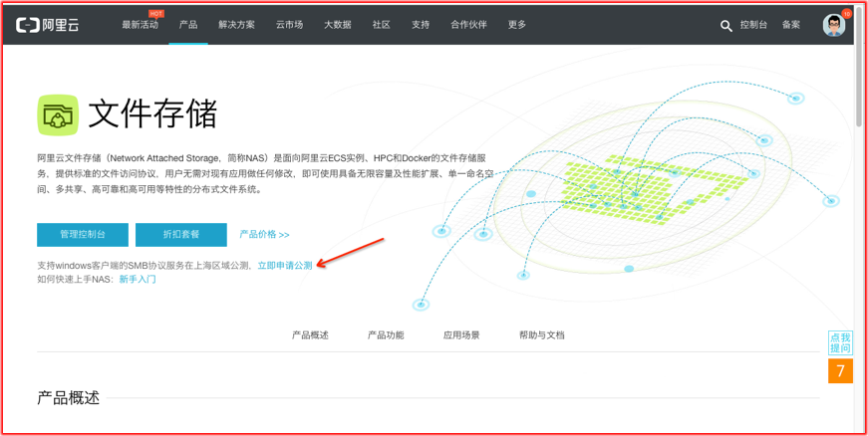Click the 文件存储 page title
Screen dimensions: 868x436
[152, 114]
